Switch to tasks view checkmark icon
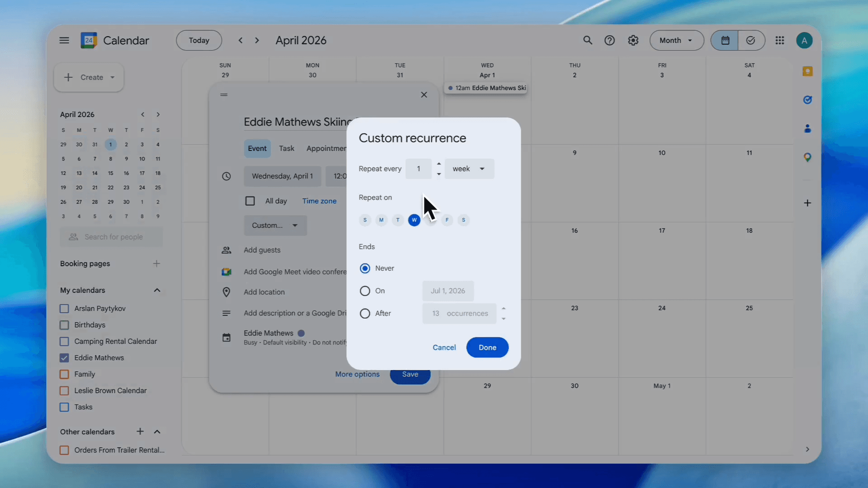Screen dimensions: 868x488 (x=751, y=41)
